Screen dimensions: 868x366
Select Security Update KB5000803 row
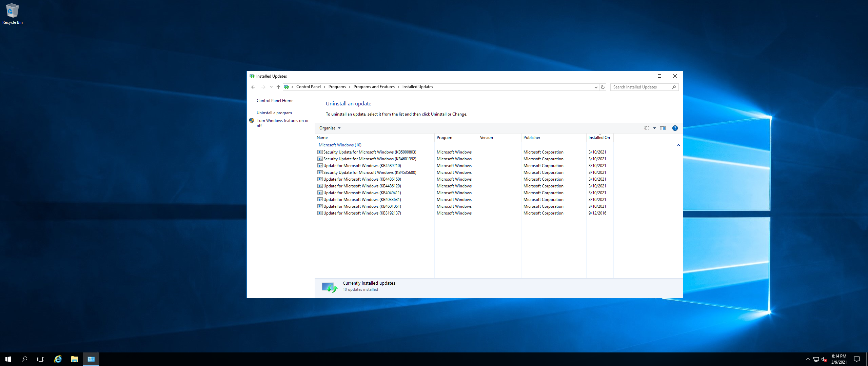point(465,152)
